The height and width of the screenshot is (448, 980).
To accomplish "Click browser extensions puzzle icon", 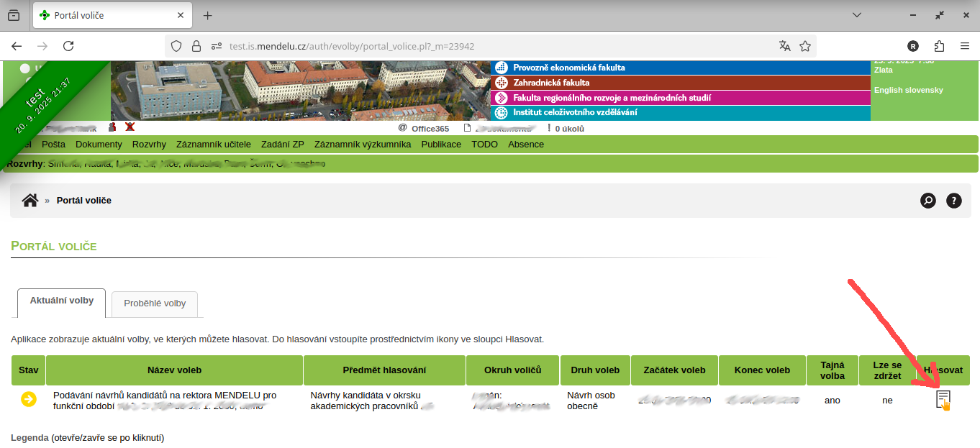I will click(x=939, y=46).
